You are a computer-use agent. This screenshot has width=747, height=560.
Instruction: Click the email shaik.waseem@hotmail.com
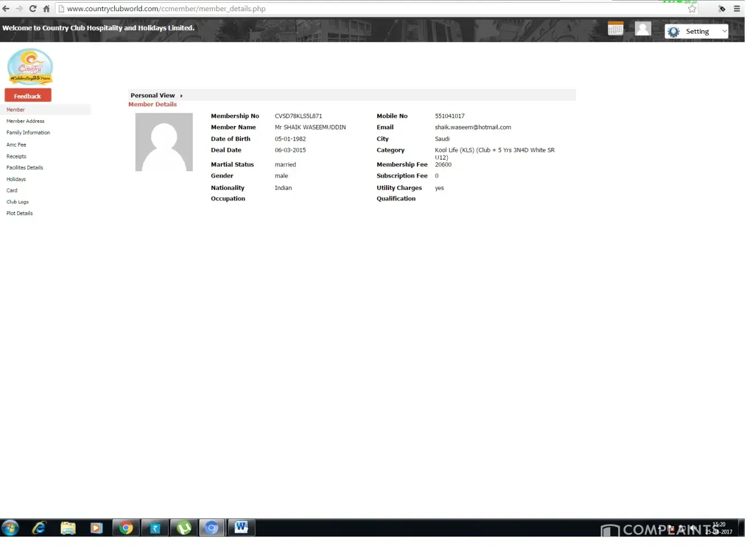pyautogui.click(x=473, y=127)
